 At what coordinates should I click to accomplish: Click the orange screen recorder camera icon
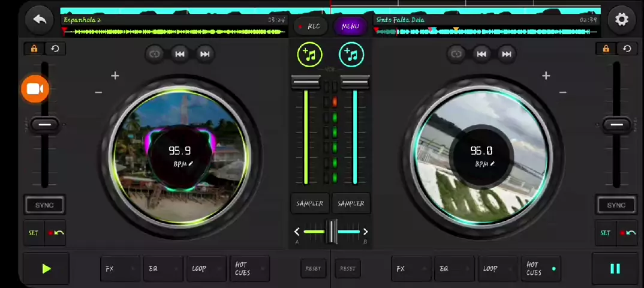click(x=35, y=89)
